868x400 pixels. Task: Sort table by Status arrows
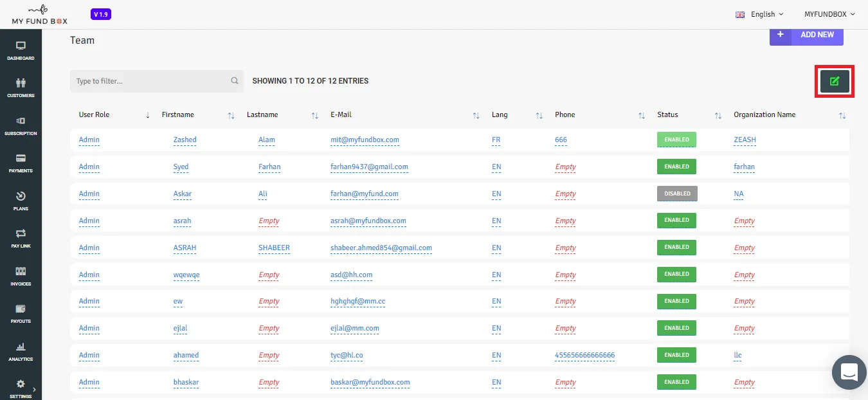(718, 115)
